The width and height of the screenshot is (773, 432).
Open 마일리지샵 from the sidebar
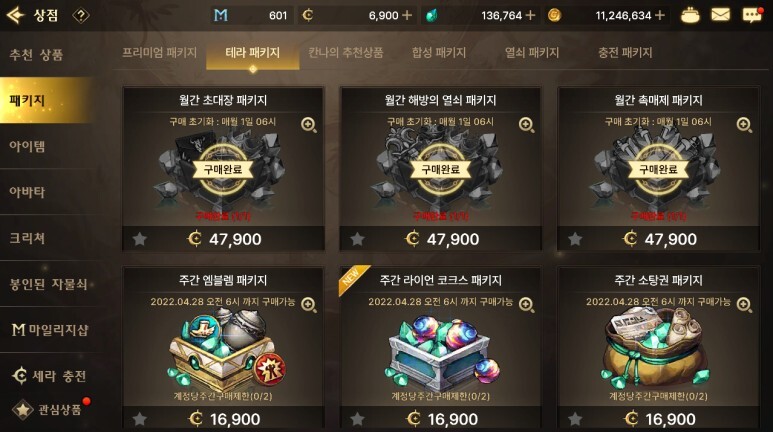pyautogui.click(x=49, y=329)
